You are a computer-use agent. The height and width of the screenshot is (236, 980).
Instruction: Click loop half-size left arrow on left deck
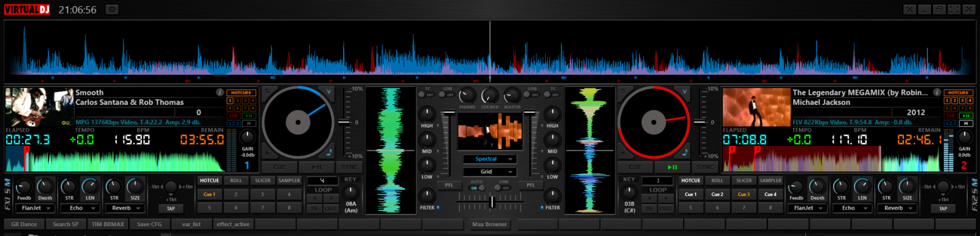click(314, 199)
